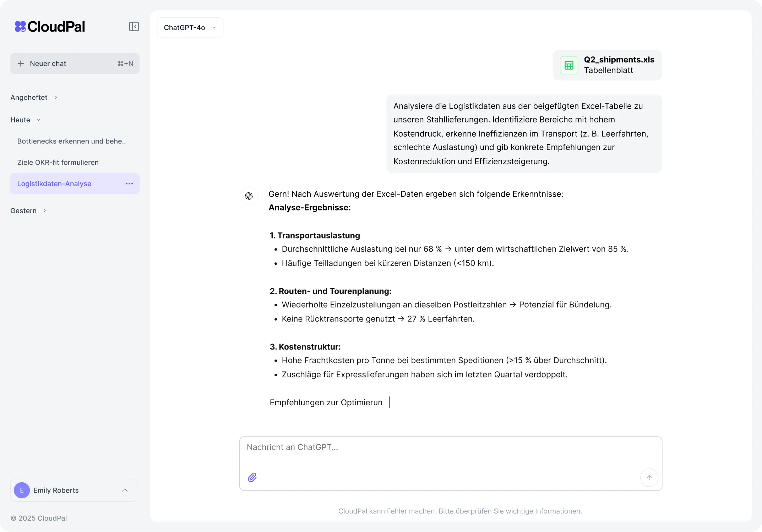Open options for the Logistikdaten-Analyse chat
The image size is (762, 532).
(129, 183)
